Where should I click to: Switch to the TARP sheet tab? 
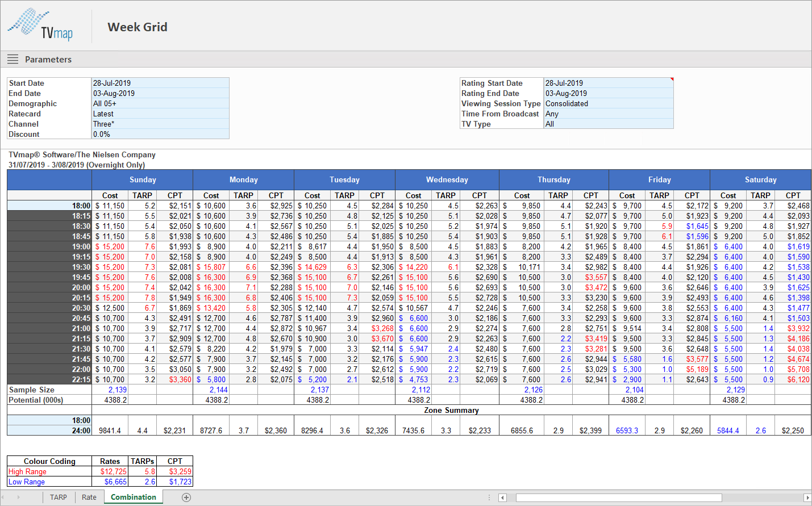[x=59, y=497]
